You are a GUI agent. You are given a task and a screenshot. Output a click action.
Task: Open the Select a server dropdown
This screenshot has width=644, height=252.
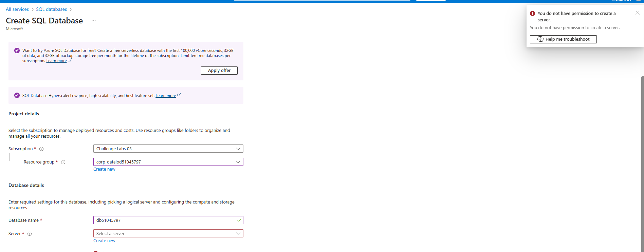[x=168, y=233]
